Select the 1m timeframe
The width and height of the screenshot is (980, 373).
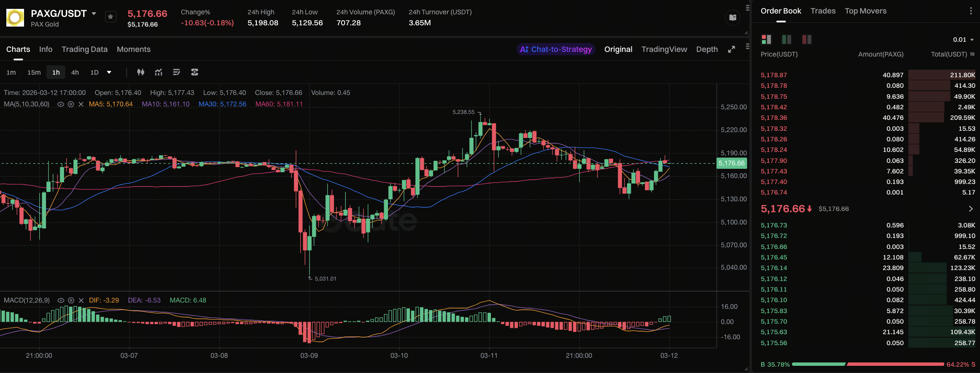(x=11, y=72)
